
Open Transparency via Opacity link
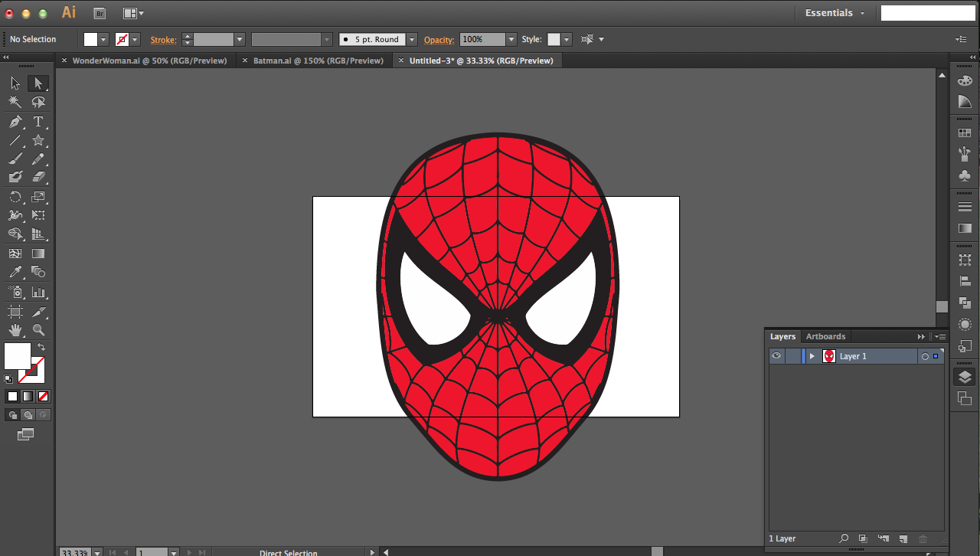coord(439,39)
